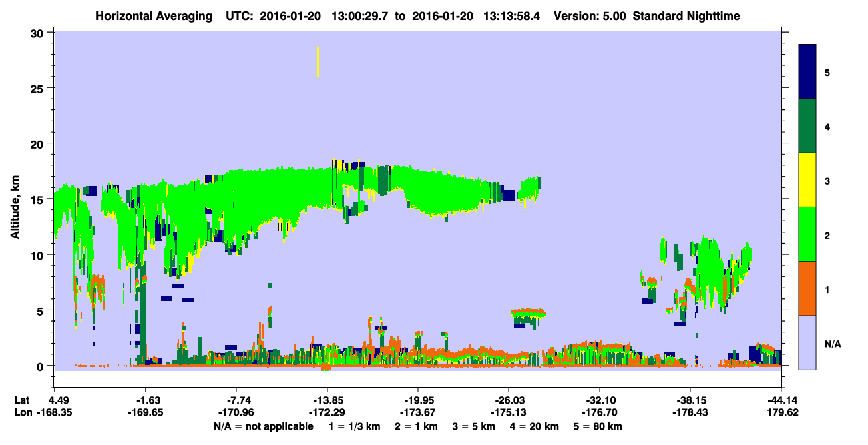
Task: Click the latitude value '-7.74'
Action: [237, 400]
